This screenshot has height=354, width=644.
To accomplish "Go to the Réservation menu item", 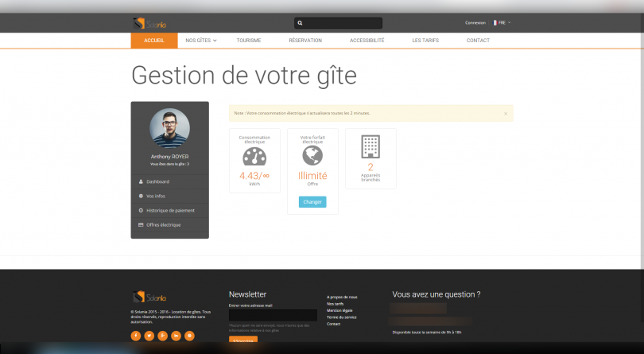I will (305, 40).
